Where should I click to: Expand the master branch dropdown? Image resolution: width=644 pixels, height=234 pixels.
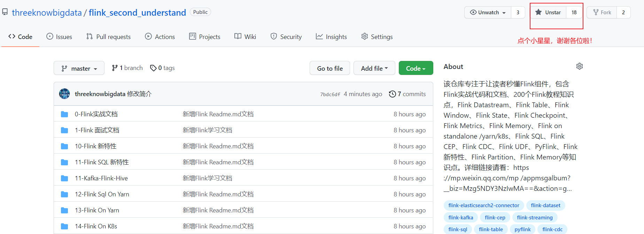(x=79, y=68)
